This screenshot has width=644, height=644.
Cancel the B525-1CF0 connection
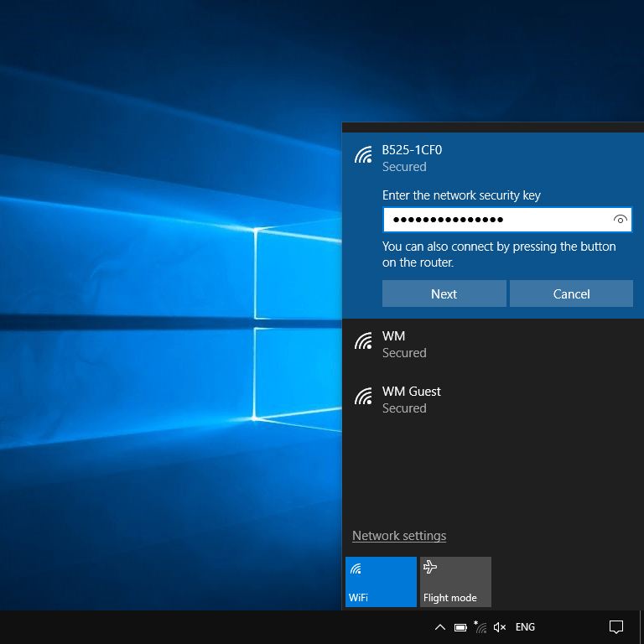571,293
